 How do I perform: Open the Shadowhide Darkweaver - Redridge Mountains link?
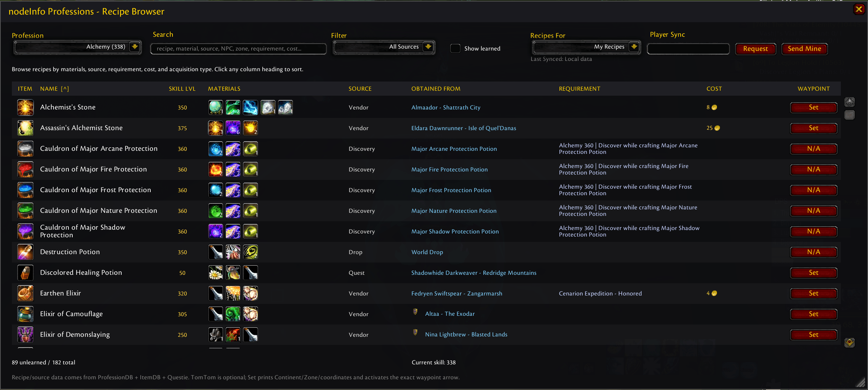coord(474,273)
